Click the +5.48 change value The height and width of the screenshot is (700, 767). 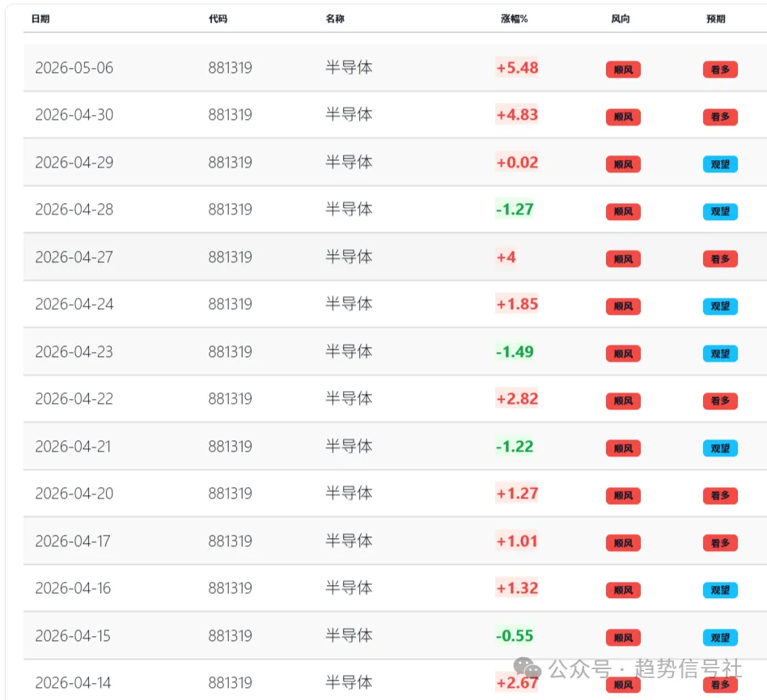coord(517,67)
